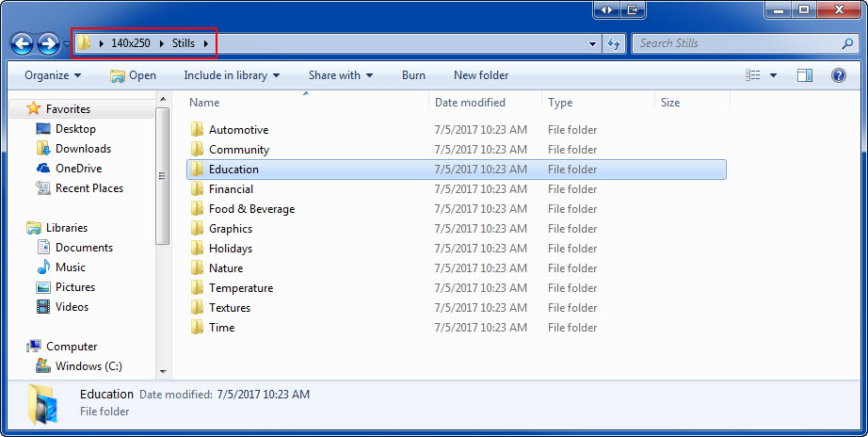Click Favorites in the navigation pane
The width and height of the screenshot is (868, 437).
[x=68, y=109]
